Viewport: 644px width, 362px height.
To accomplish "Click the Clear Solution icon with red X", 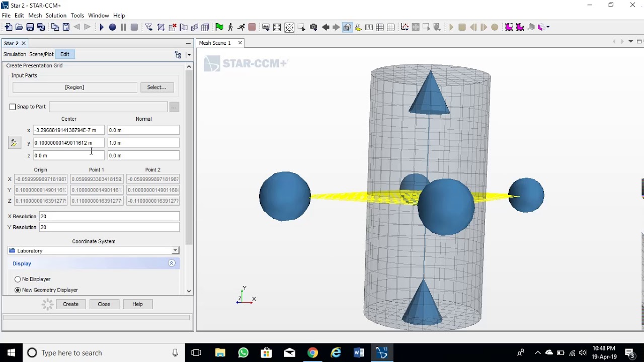I will pos(173,27).
